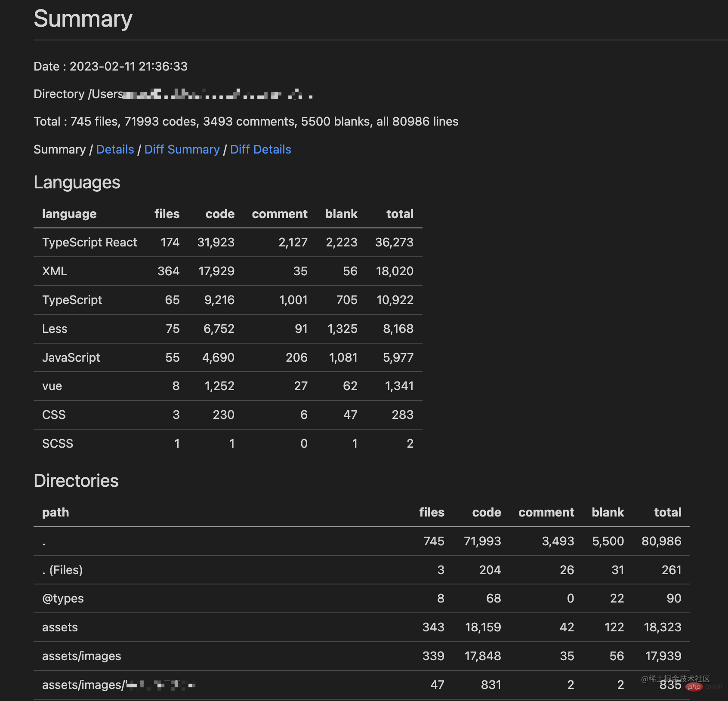This screenshot has width=728, height=701.
Task: Click the JavaScript language name
Action: pyautogui.click(x=71, y=358)
